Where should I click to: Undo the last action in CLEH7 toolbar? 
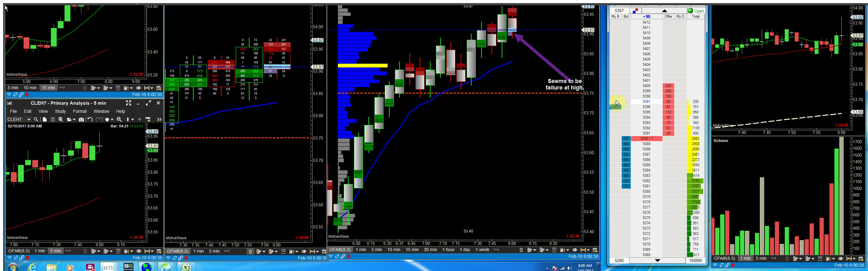pyautogui.click(x=90, y=119)
